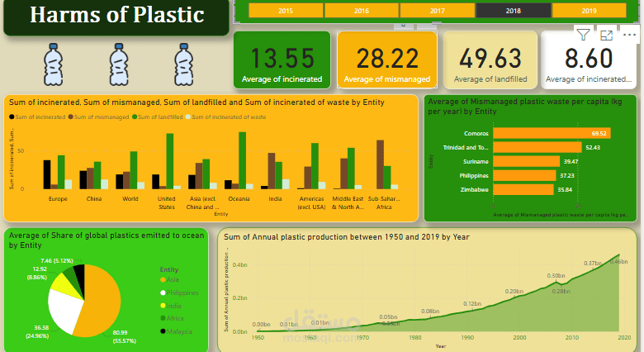Click the 0.20bn data label on area chart
This screenshot has height=352, width=644.
[x=514, y=291]
